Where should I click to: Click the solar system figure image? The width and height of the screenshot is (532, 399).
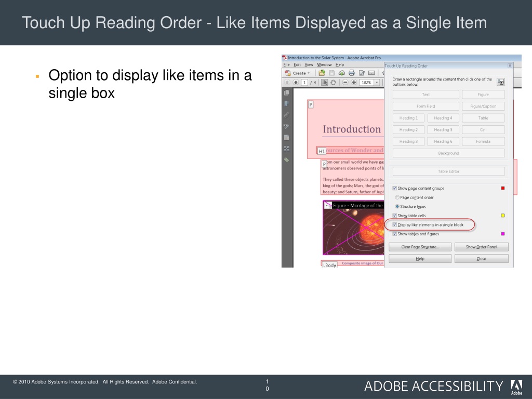click(353, 228)
